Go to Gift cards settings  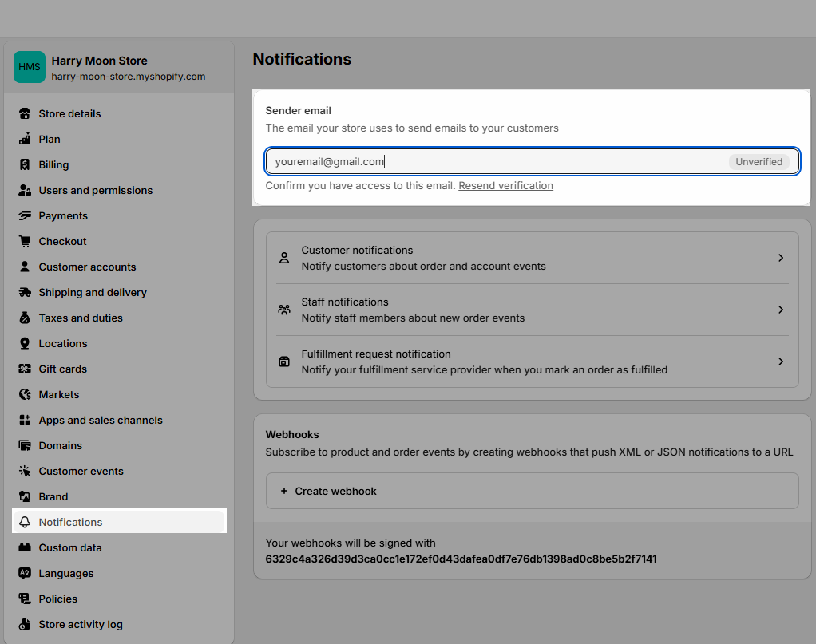[x=119, y=369]
